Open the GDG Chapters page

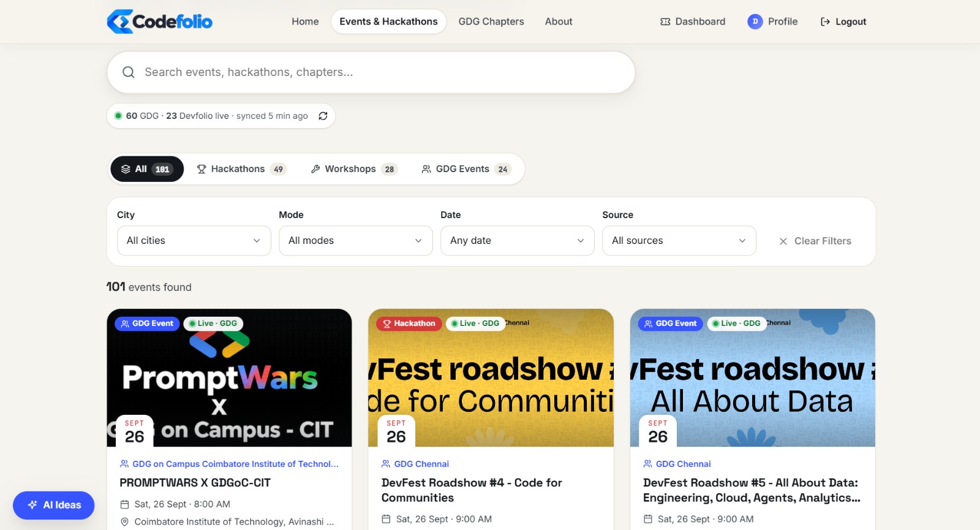click(x=491, y=21)
